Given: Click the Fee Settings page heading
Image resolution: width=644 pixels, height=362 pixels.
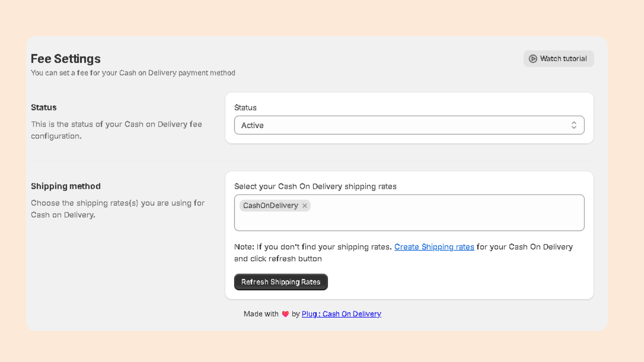Looking at the screenshot, I should [66, 59].
